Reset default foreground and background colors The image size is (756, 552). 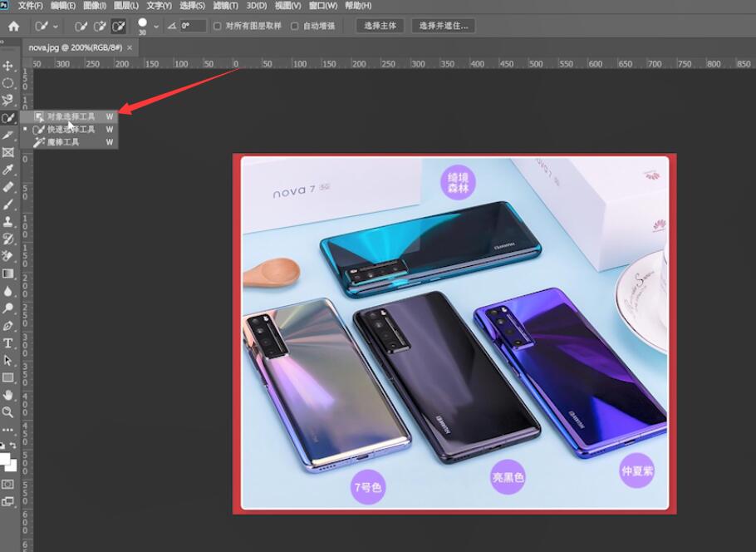coord(2,445)
